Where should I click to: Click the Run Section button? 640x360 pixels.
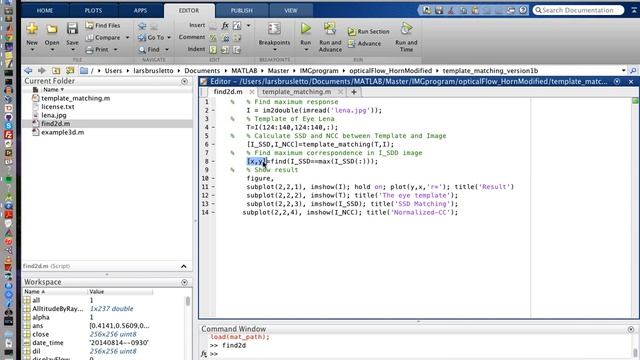click(x=369, y=31)
